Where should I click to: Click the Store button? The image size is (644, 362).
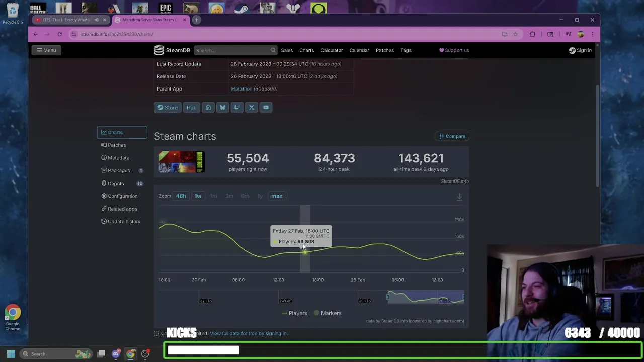point(167,107)
